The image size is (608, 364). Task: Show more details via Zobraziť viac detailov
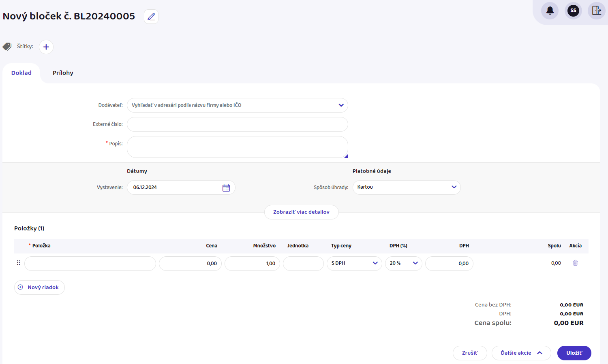point(301,212)
